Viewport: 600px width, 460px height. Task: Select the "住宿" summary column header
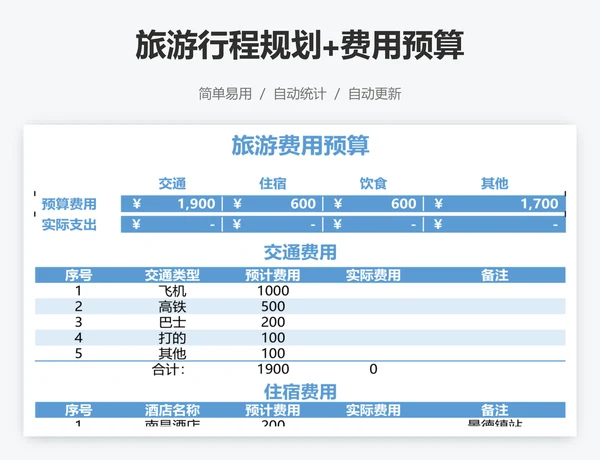(x=272, y=184)
